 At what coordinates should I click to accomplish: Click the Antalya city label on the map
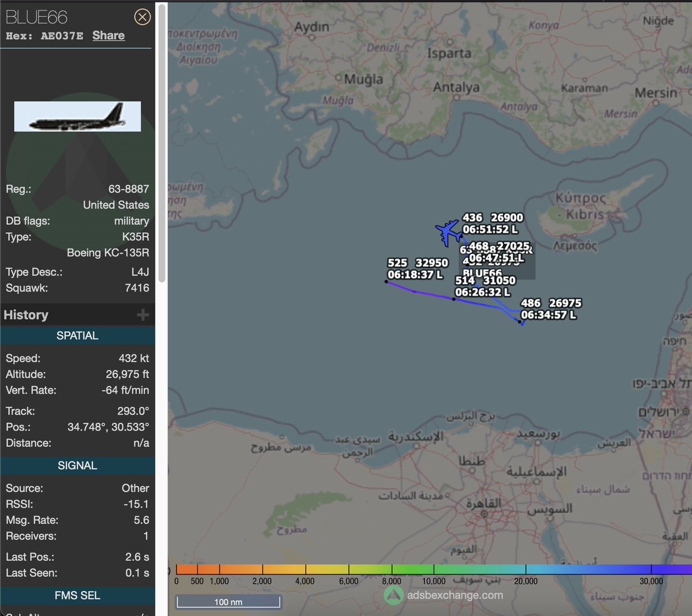456,87
